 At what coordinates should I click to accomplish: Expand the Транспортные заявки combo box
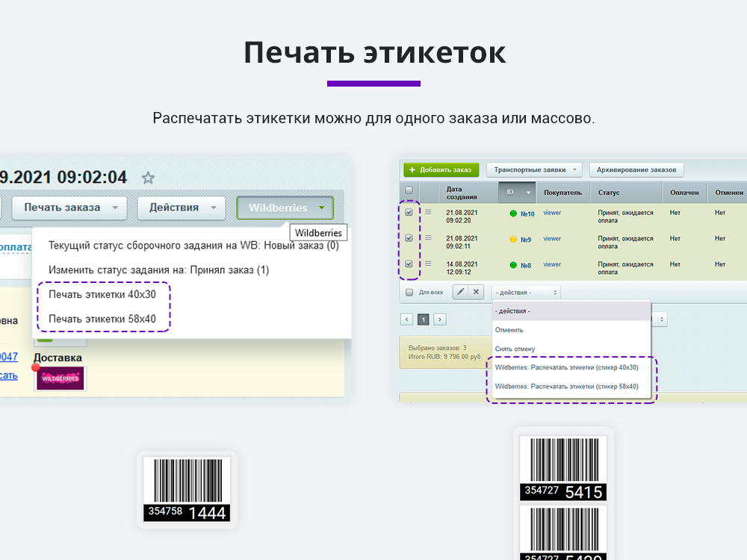[x=533, y=169]
